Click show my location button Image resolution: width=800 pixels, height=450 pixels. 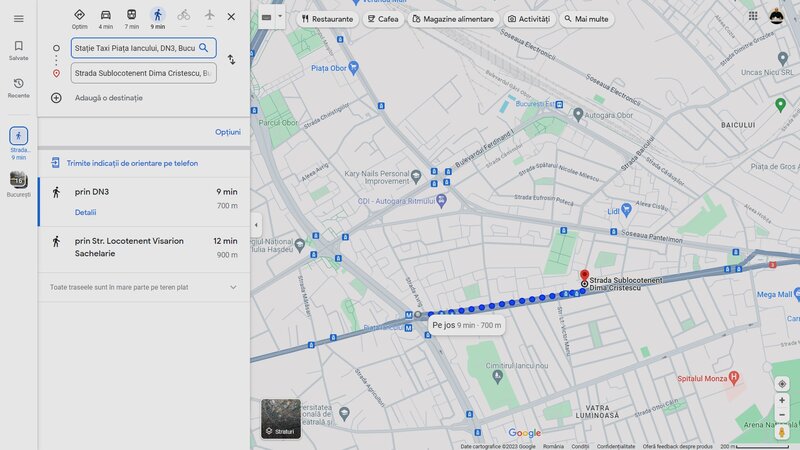pos(782,384)
